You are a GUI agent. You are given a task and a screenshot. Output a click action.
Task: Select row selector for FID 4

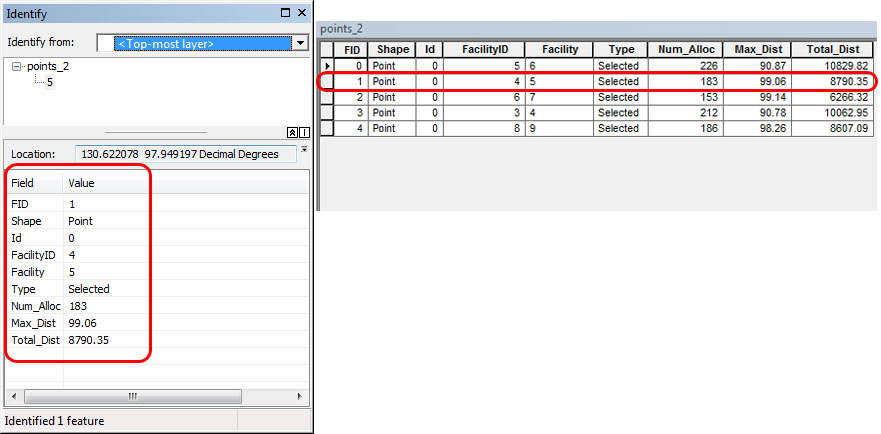click(327, 128)
